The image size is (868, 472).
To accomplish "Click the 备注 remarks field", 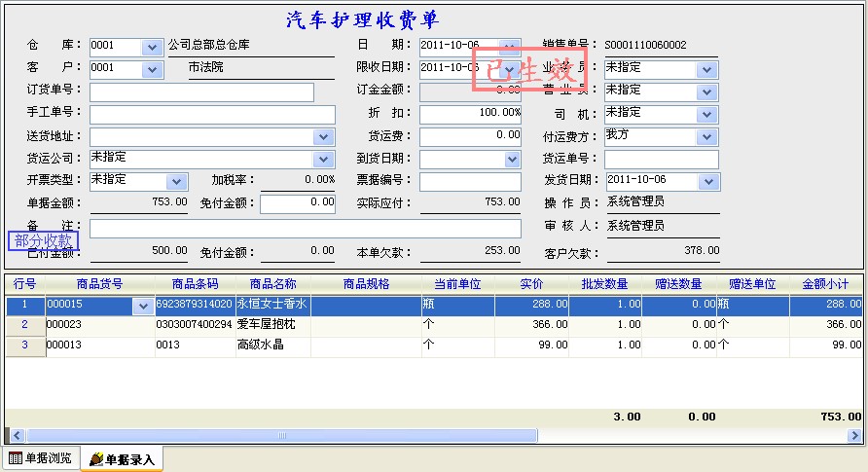I will coord(305,228).
